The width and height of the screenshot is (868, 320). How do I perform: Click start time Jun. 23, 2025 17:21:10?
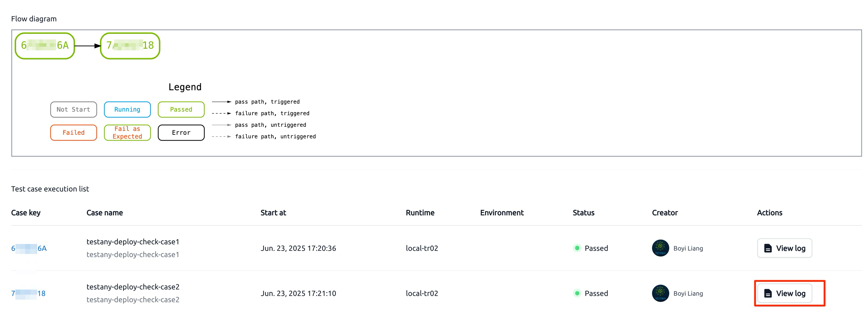pos(298,293)
